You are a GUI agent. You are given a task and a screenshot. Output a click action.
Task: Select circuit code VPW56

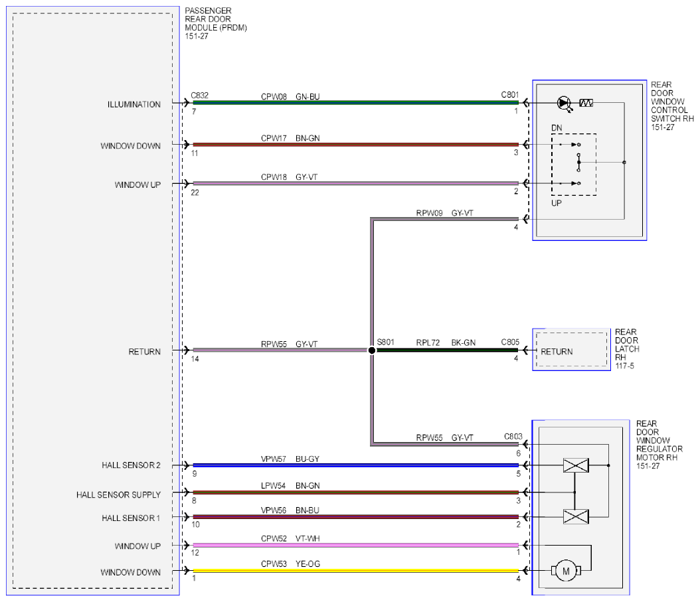click(273, 510)
